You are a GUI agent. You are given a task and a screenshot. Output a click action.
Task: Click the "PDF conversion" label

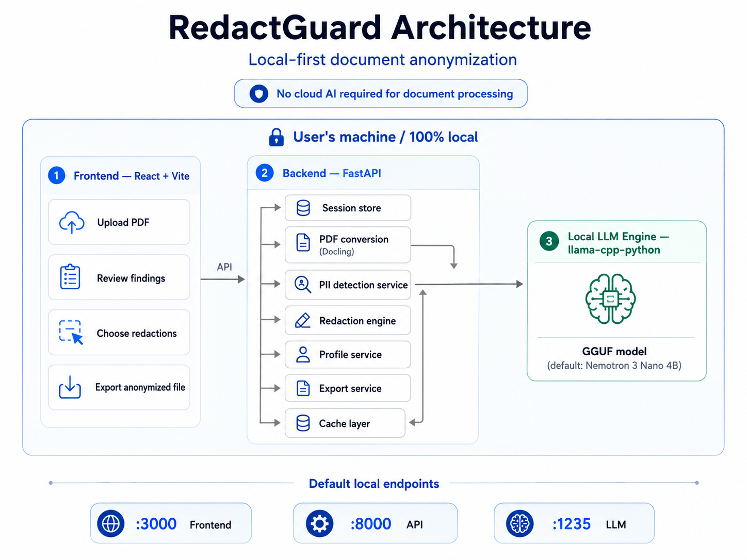click(354, 239)
